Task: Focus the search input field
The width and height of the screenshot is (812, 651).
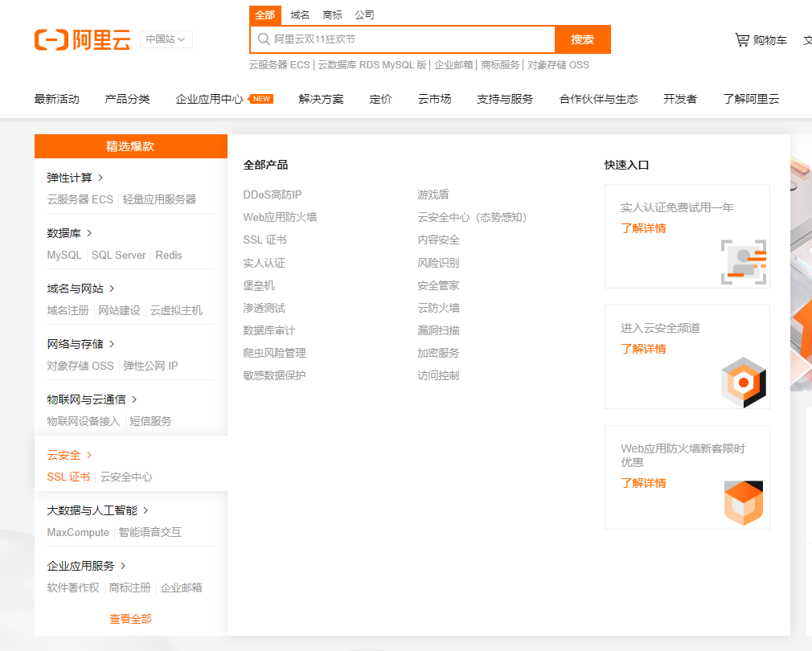Action: (410, 39)
